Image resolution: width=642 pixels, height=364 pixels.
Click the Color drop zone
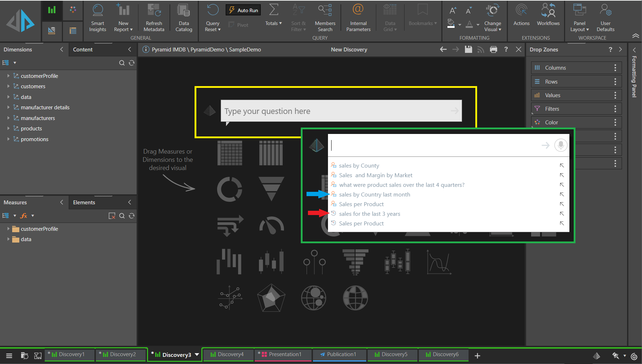[576, 122]
